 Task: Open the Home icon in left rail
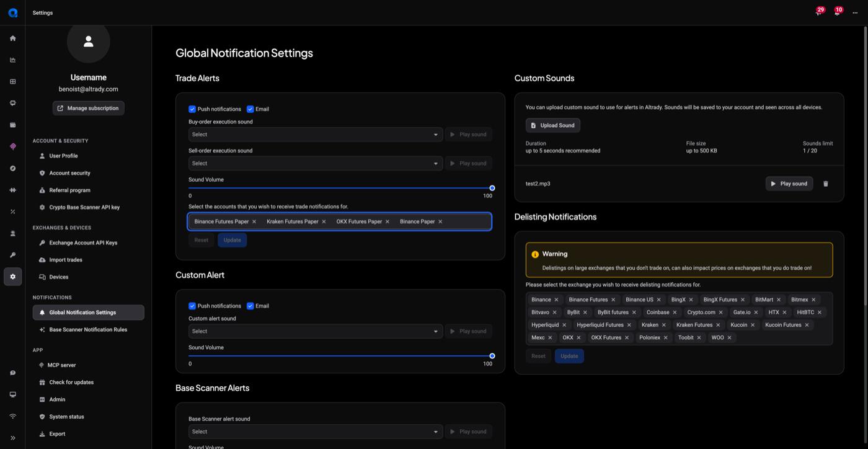12,38
